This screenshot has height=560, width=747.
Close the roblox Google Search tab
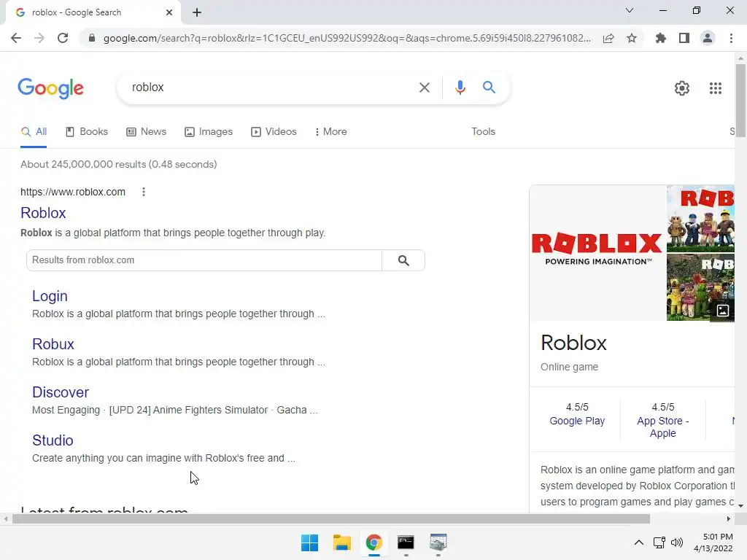169,12
